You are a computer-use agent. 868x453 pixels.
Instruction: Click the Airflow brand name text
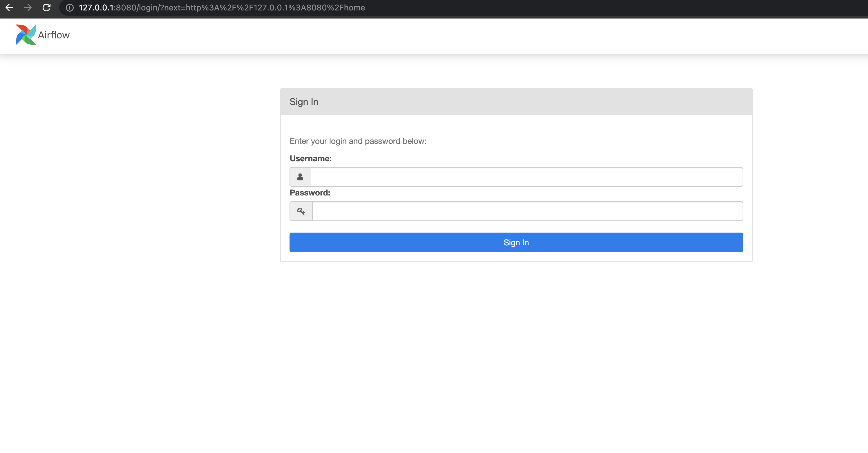[x=54, y=35]
